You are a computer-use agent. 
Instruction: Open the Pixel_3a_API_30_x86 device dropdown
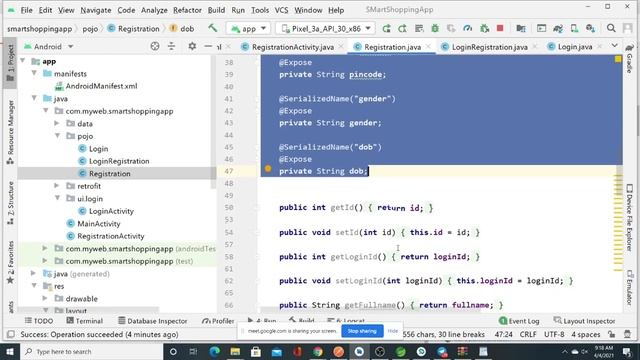pyautogui.click(x=326, y=29)
